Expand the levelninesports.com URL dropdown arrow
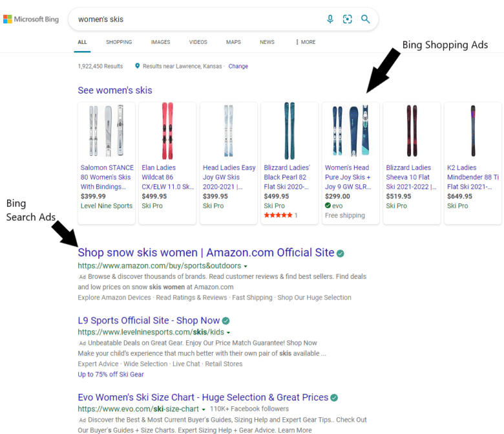This screenshot has width=504, height=434. (x=228, y=332)
